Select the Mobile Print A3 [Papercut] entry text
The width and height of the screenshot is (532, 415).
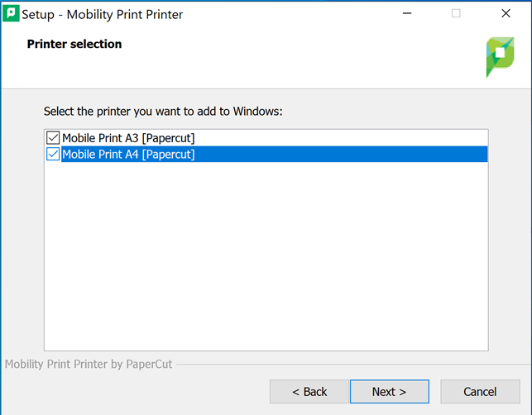128,138
